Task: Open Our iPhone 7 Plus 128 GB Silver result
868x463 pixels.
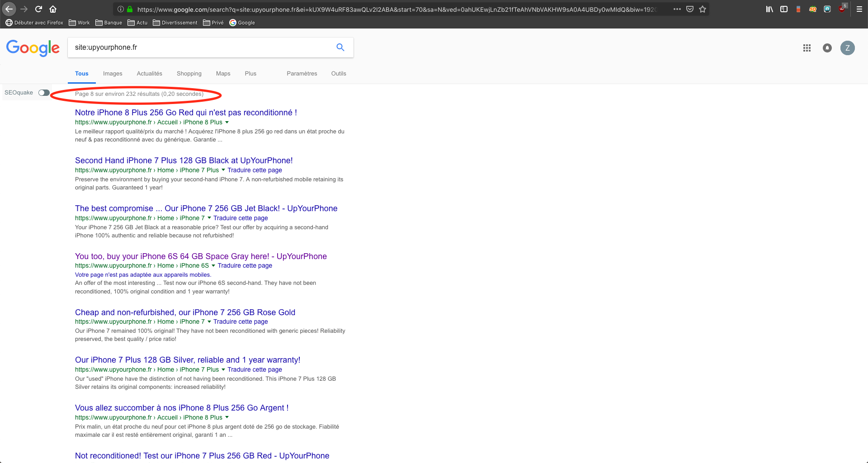Action: (x=188, y=360)
